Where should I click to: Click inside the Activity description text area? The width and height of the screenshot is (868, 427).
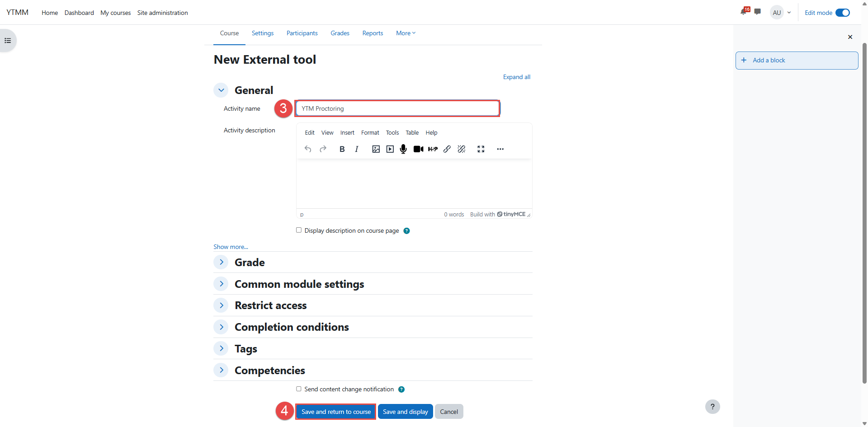pos(414,184)
